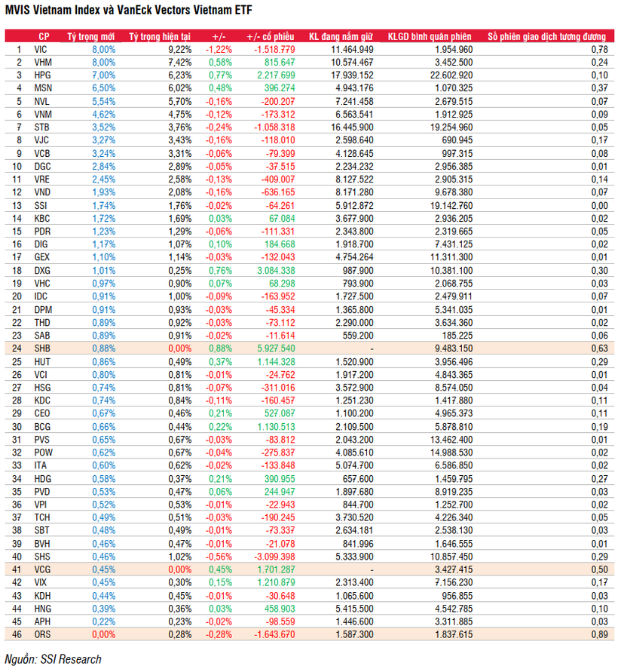Select the "KL đang nắm giữ" header
This screenshot has width=618, height=672.
coord(341,36)
